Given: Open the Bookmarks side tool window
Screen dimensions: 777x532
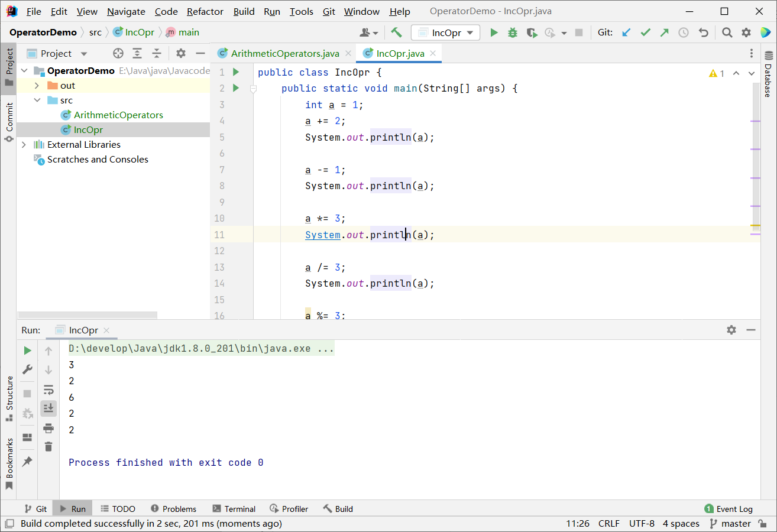Looking at the screenshot, I should (9, 464).
